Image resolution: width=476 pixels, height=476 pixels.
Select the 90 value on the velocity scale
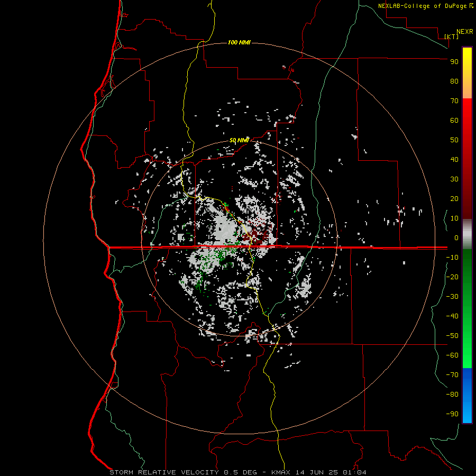(454, 62)
